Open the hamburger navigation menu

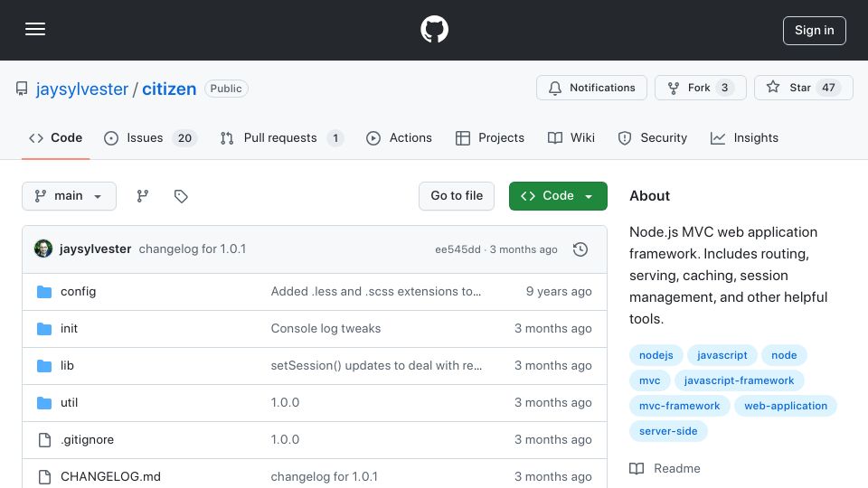tap(35, 29)
